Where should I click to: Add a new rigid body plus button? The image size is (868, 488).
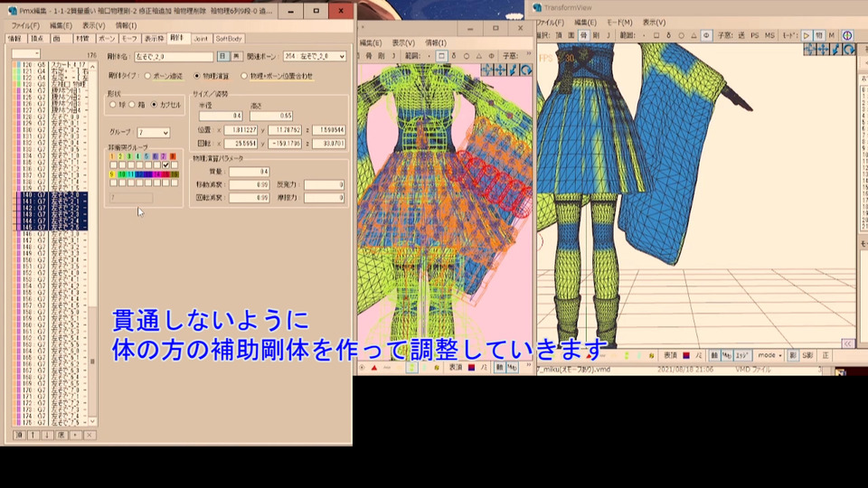point(75,436)
